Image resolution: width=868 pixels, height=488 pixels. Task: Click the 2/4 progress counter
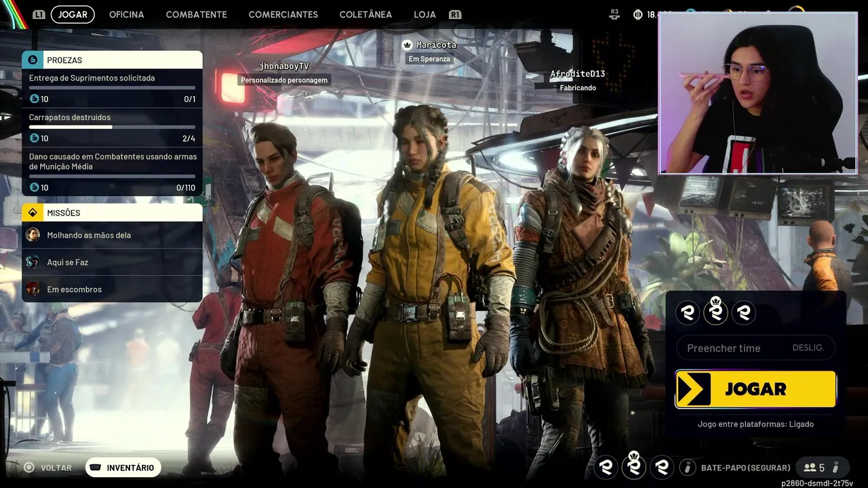click(x=189, y=138)
